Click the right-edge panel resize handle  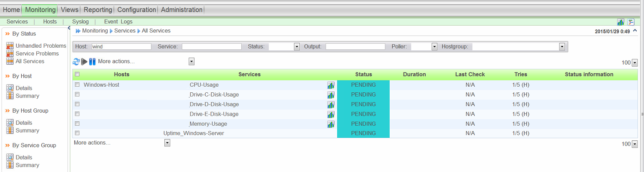[642, 114]
